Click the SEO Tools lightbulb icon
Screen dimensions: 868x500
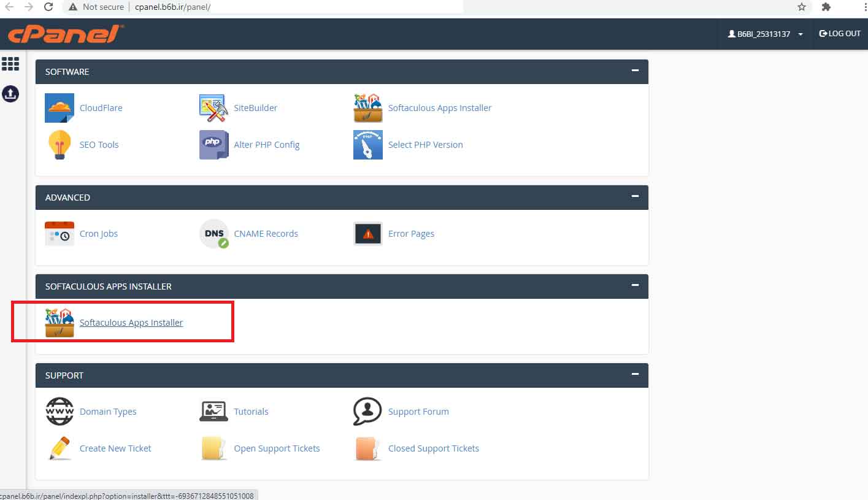pyautogui.click(x=60, y=145)
